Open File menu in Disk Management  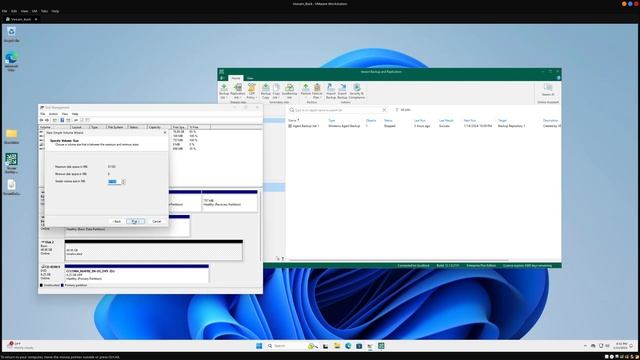pos(42,114)
